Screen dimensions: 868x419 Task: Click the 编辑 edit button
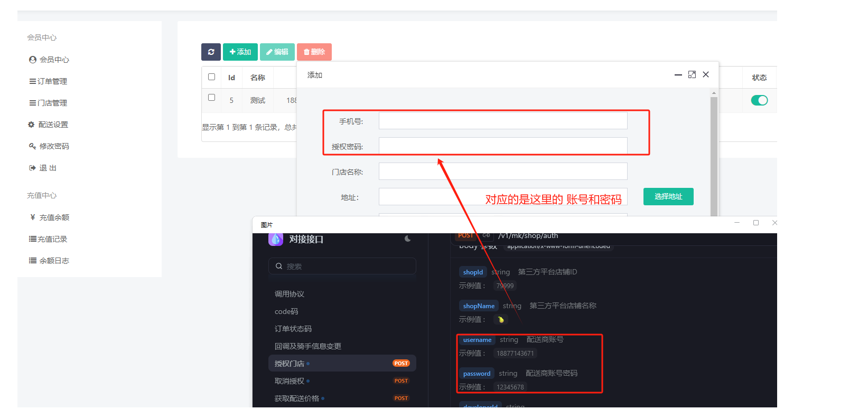pyautogui.click(x=277, y=52)
